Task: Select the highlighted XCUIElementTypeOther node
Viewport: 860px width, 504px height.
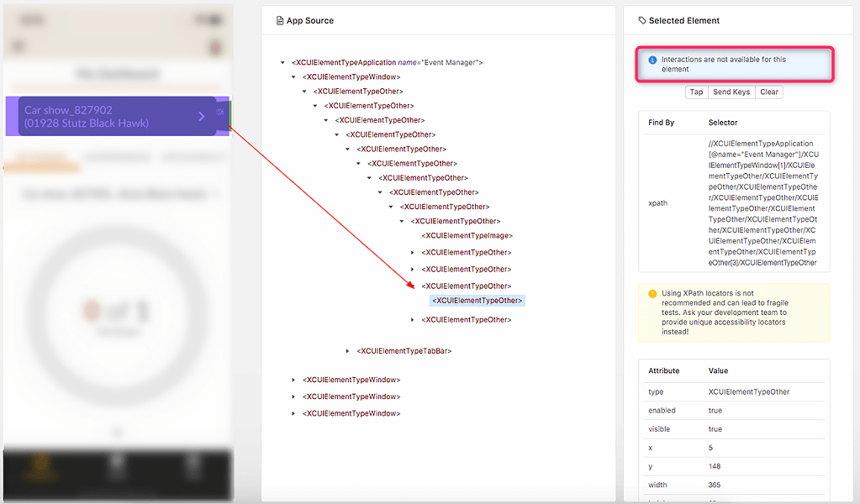Action: tap(477, 300)
